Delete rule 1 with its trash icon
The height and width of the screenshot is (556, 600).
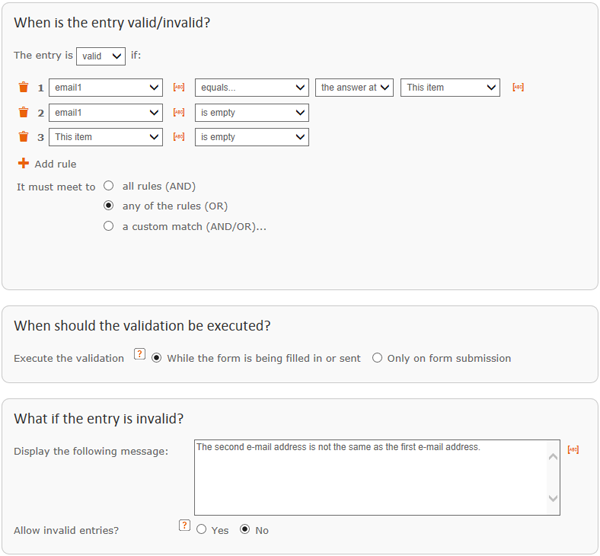click(23, 87)
